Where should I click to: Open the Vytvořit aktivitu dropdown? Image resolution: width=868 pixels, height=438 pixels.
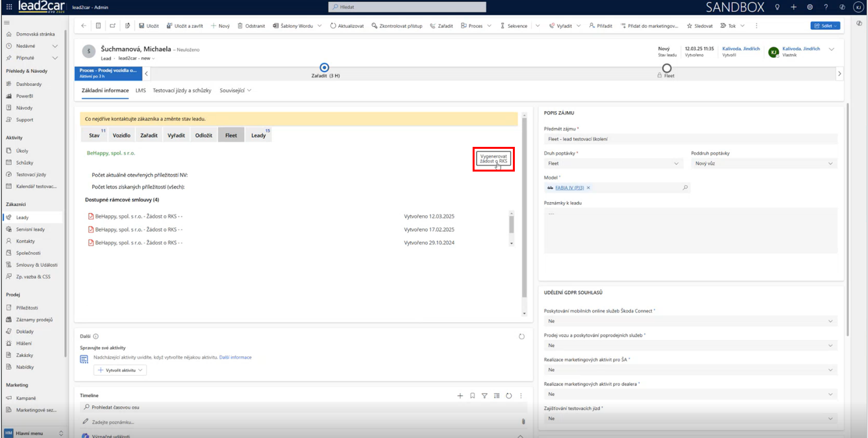(121, 370)
